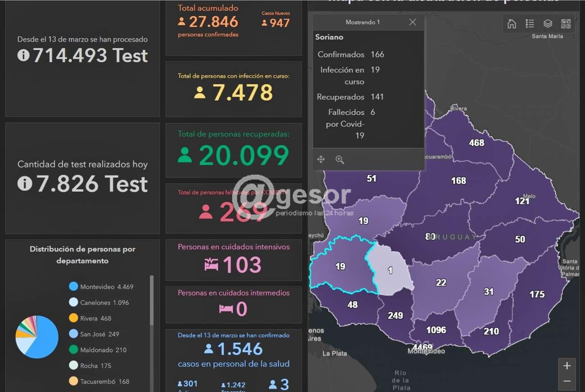Zoom out on map with minus button

click(x=567, y=382)
